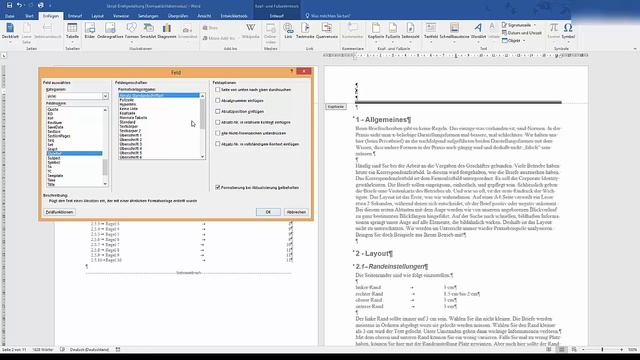Collapse the ribbon with the corner chevron
This screenshot has height=360, width=640.
[635, 49]
